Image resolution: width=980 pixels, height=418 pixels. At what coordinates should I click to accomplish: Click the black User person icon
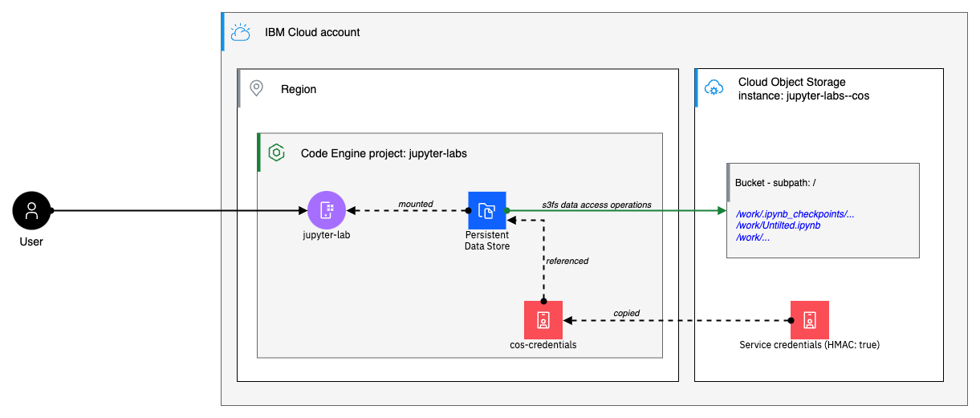[32, 211]
